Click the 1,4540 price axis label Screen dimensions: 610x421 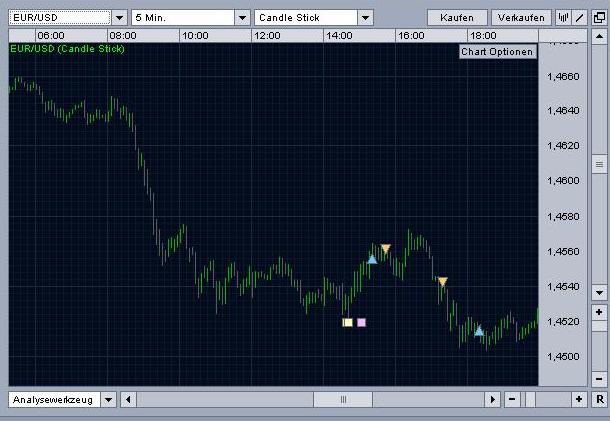563,287
